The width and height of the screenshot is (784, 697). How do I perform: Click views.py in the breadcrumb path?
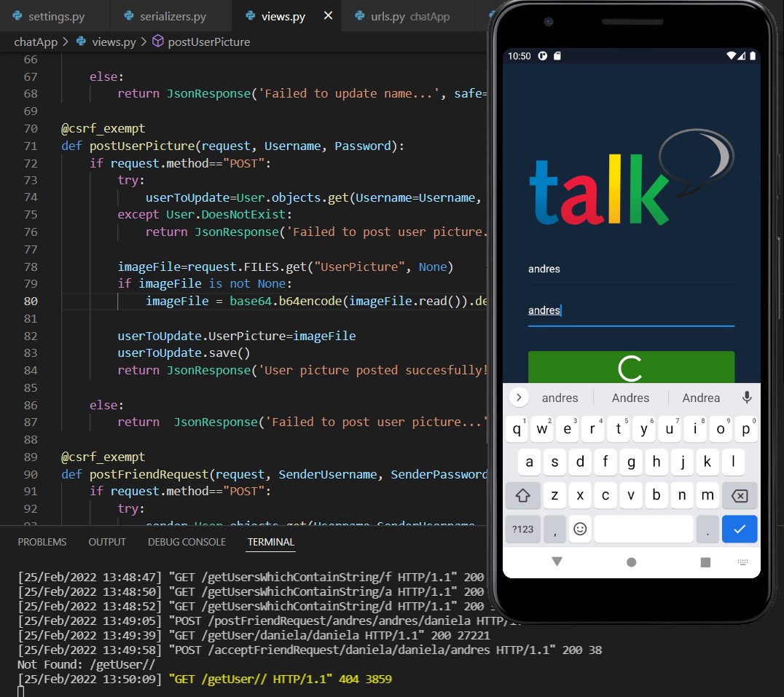[114, 42]
